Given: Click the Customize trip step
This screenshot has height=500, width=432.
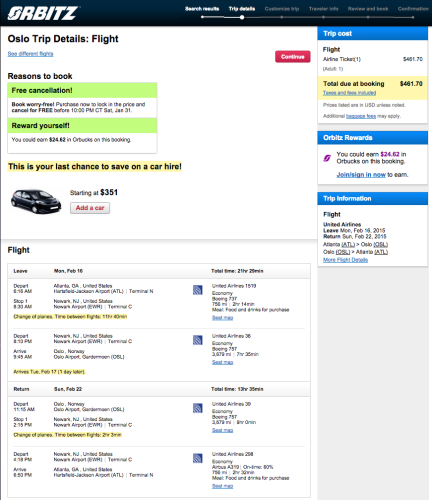Looking at the screenshot, I should (x=282, y=9).
